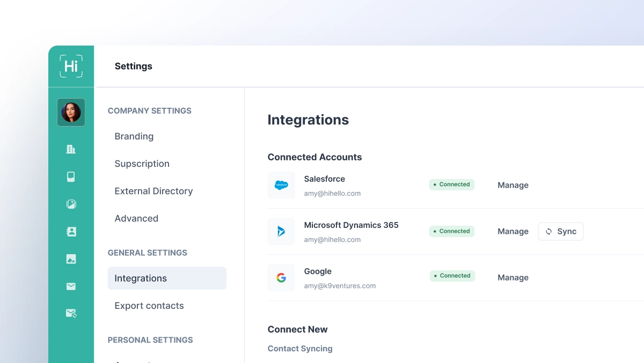Manage the Salesforce connection
This screenshot has height=363, width=644.
513,185
